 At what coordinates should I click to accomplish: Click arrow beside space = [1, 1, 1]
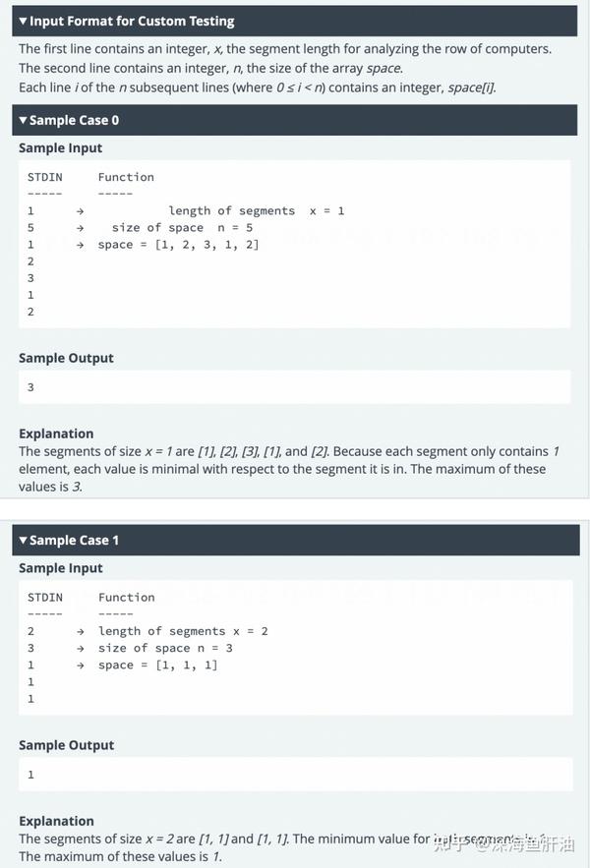pyautogui.click(x=81, y=665)
